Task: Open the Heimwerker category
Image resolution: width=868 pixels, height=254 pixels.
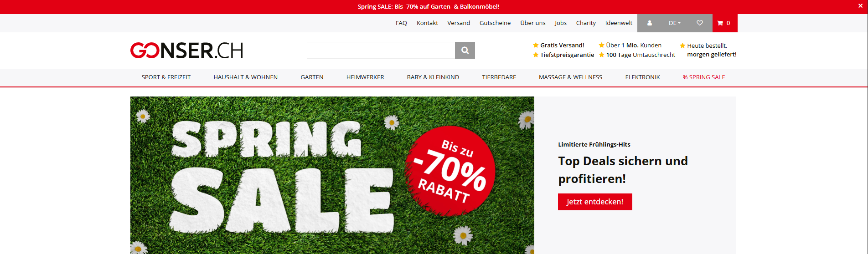Action: coord(365,77)
